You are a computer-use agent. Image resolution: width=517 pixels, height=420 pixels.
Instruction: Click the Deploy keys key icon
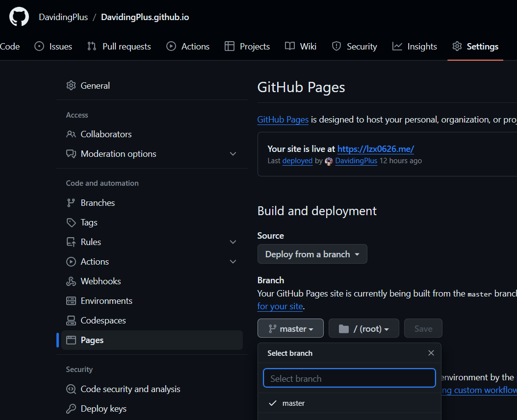pyautogui.click(x=71, y=409)
